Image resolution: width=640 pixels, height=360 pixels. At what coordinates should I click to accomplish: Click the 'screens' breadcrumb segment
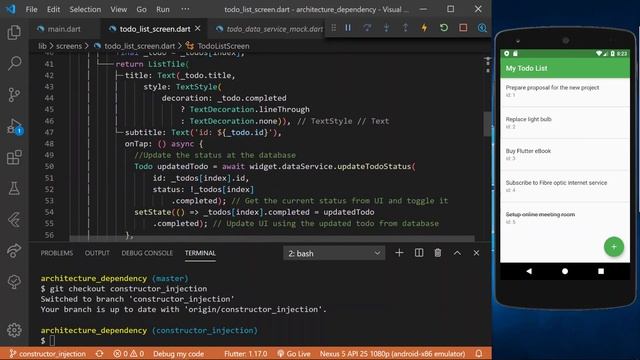click(69, 46)
